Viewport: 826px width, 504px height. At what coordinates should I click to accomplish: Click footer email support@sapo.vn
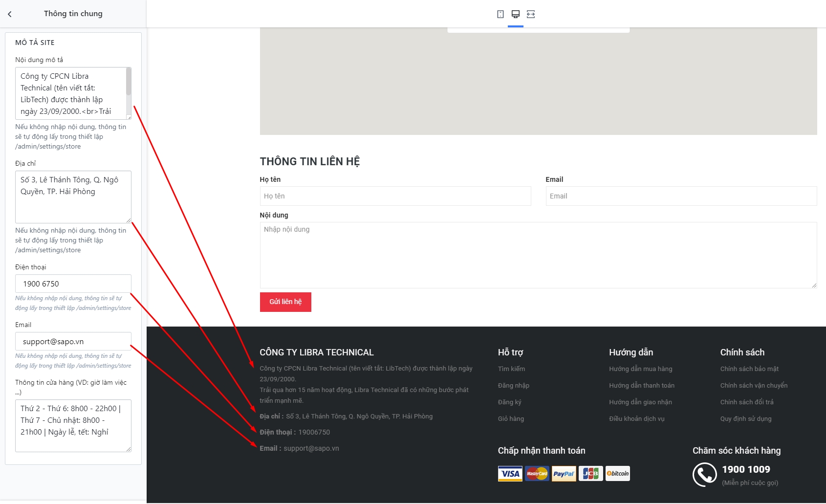click(311, 449)
